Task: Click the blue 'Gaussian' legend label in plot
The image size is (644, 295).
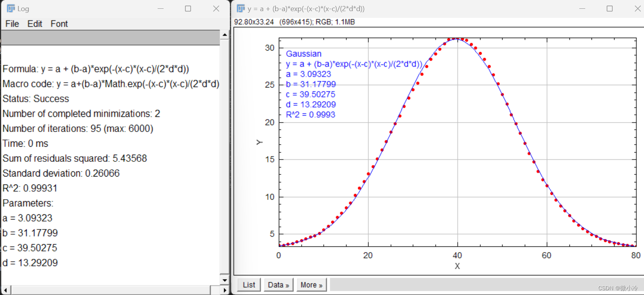Action: click(304, 54)
